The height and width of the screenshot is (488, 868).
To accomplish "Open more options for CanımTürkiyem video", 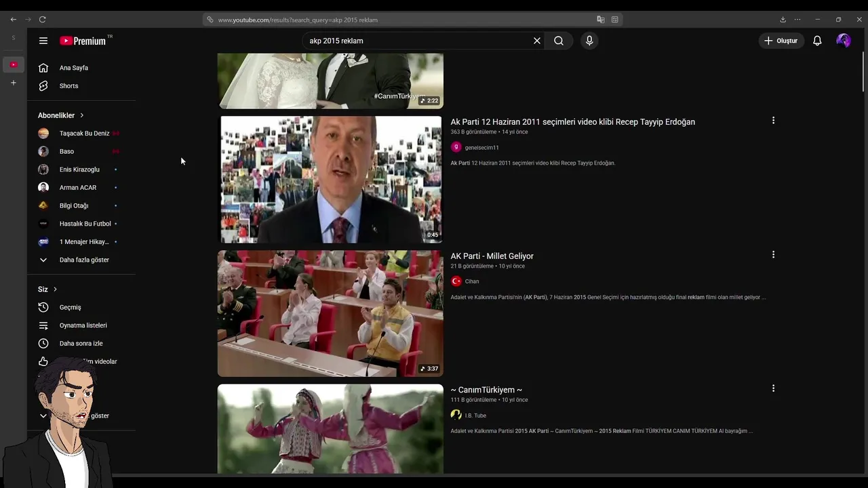I will 773,388.
